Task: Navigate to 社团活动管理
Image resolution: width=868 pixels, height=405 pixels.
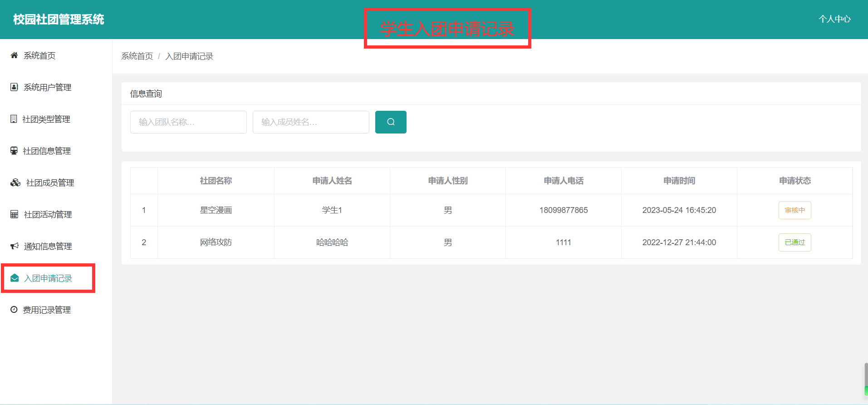Action: pyautogui.click(x=48, y=214)
